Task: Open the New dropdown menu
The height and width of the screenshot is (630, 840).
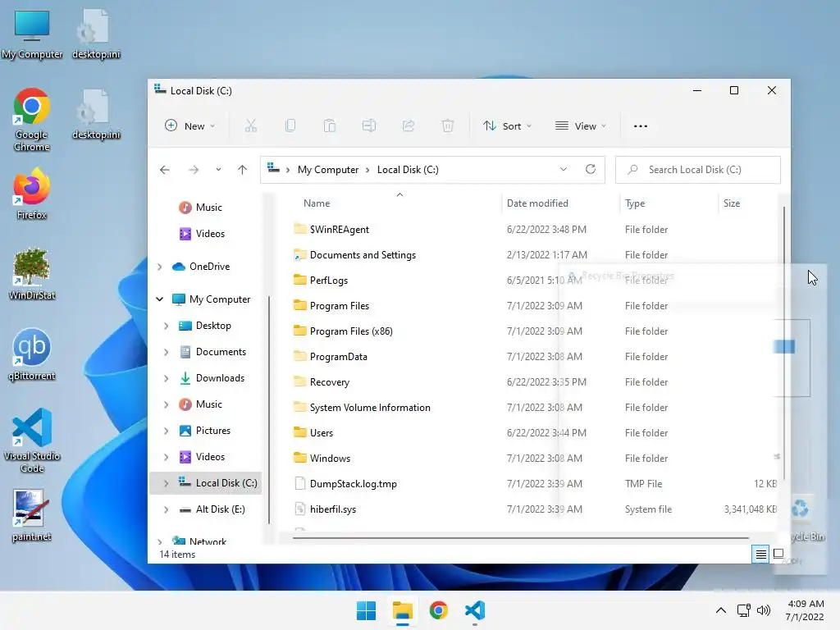Action: pyautogui.click(x=189, y=126)
